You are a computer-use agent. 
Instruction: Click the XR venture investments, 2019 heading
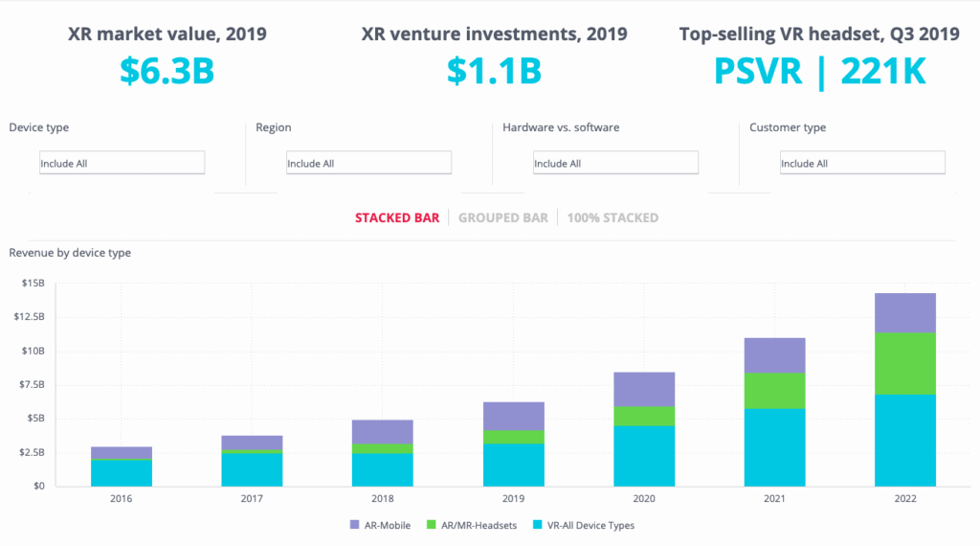click(x=495, y=34)
